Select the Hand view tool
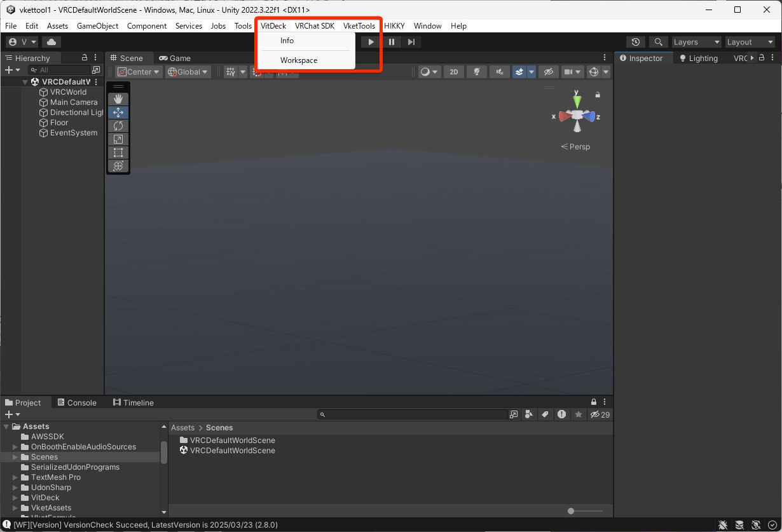Screen dimensions: 782x532 pos(118,99)
